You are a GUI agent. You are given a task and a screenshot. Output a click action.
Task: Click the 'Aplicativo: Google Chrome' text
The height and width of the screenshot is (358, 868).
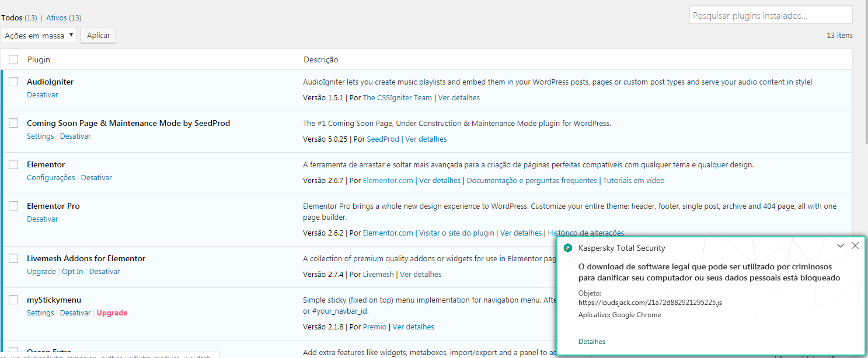(x=620, y=315)
